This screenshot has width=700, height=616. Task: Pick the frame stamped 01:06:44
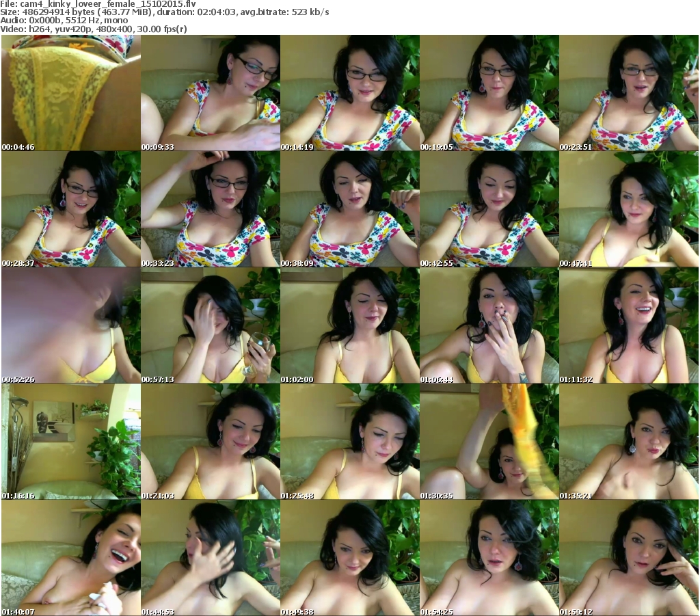click(489, 325)
